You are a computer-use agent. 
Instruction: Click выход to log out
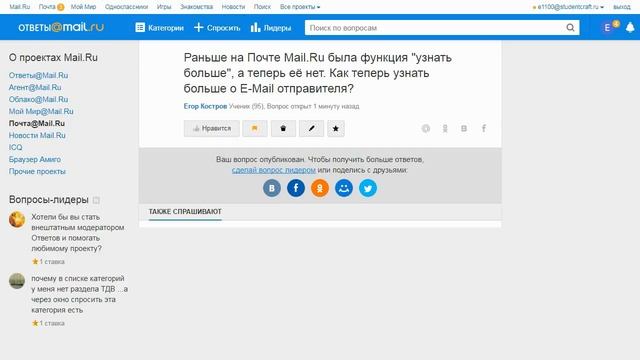pyautogui.click(x=622, y=7)
